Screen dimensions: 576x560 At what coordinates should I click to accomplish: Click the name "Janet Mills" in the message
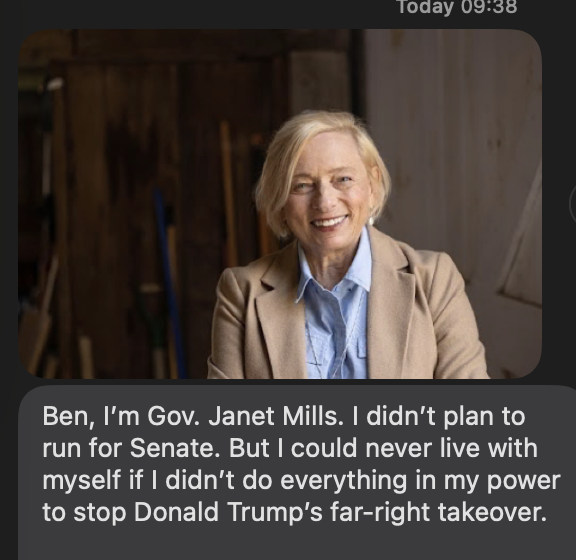(x=273, y=416)
